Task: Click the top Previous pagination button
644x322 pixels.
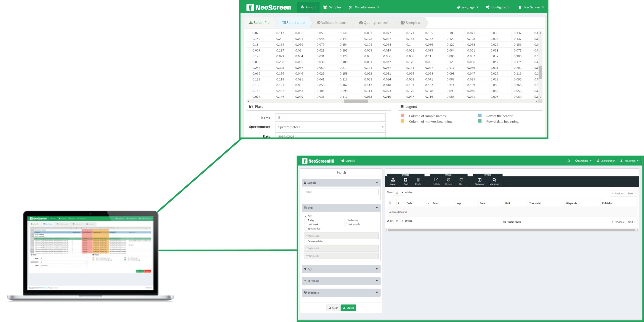Action: click(618, 194)
